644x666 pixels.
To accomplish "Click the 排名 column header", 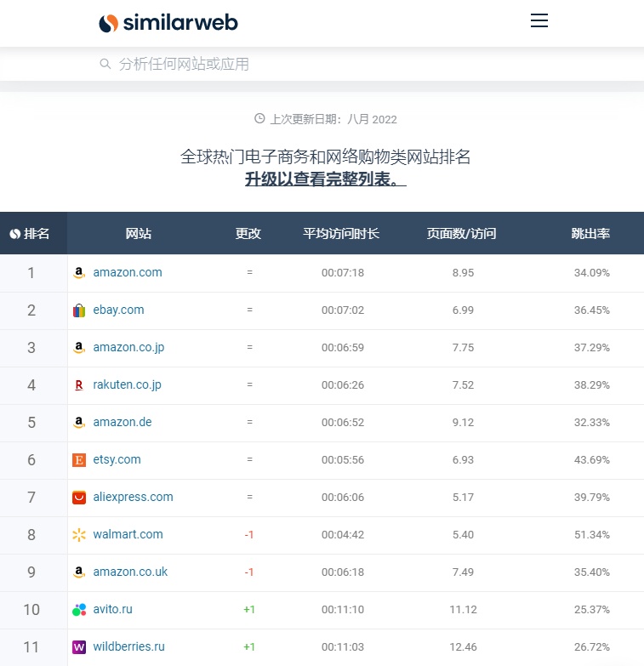I will (33, 233).
